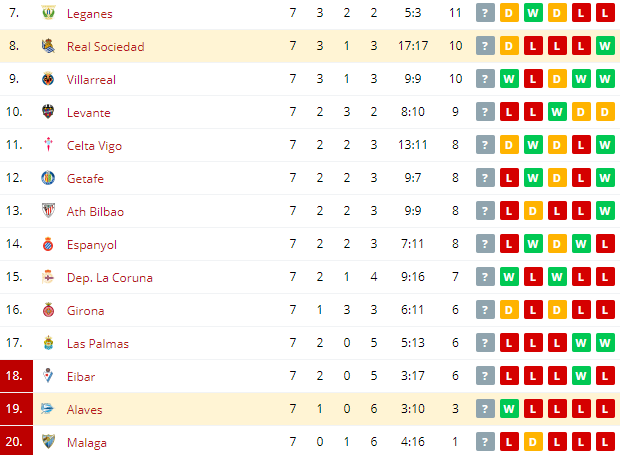The height and width of the screenshot is (455, 621).
Task: Click the upcoming match '?' badge for Real Sociedad
Action: (x=485, y=46)
